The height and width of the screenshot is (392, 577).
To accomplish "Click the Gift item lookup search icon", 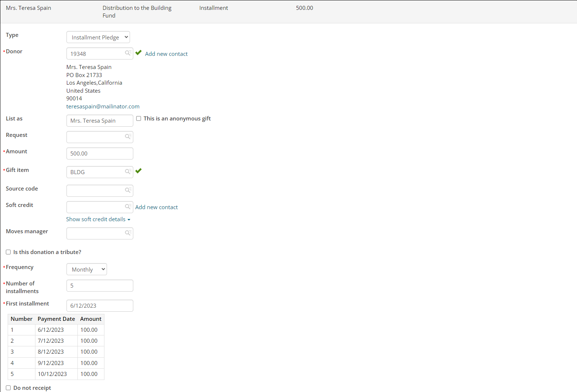I will point(128,172).
